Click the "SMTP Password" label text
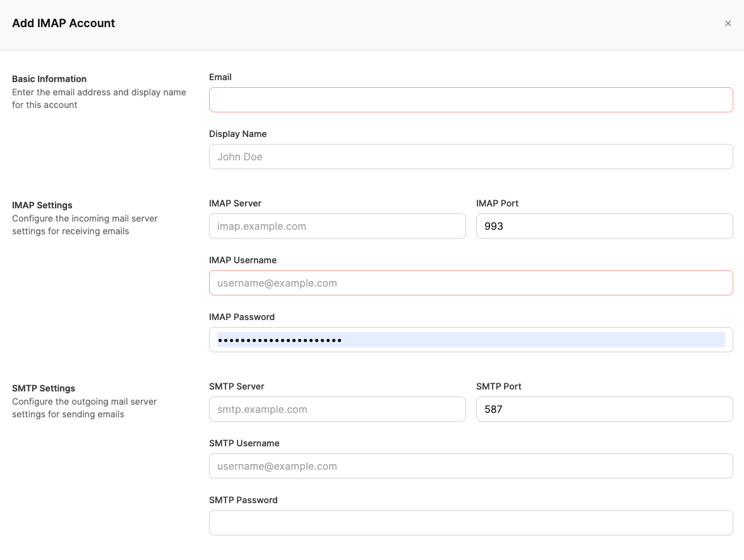 click(243, 500)
